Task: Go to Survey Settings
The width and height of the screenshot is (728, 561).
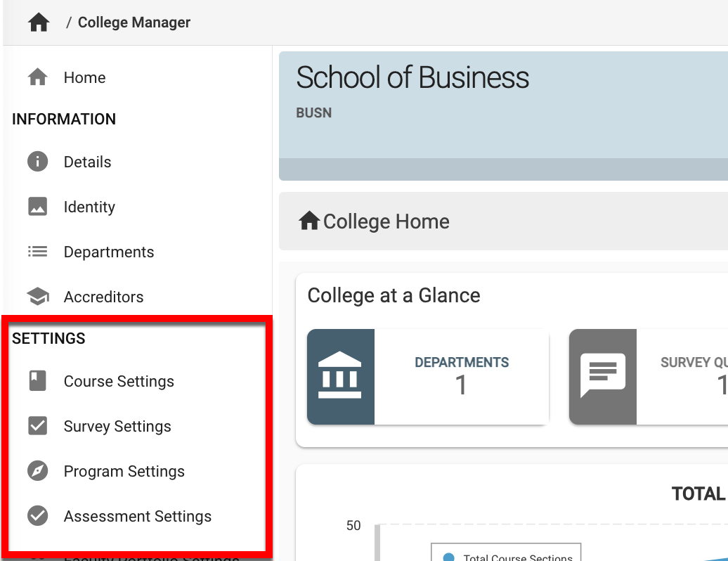Action: 117,426
